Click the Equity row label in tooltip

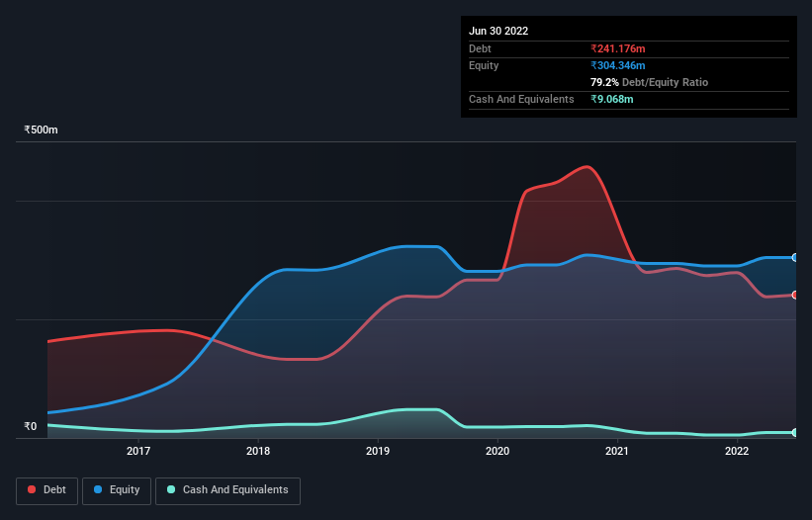(484, 65)
